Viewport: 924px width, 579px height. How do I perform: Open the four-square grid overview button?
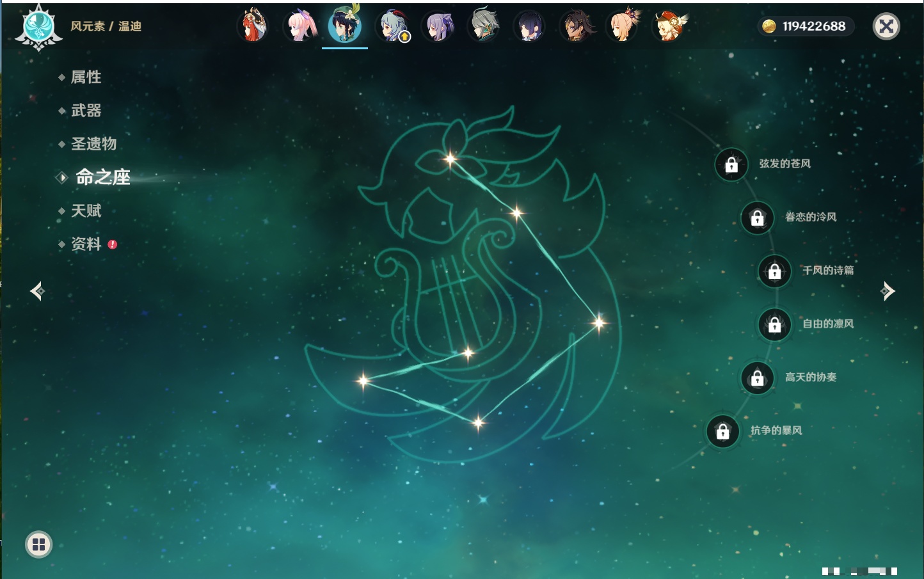[39, 544]
